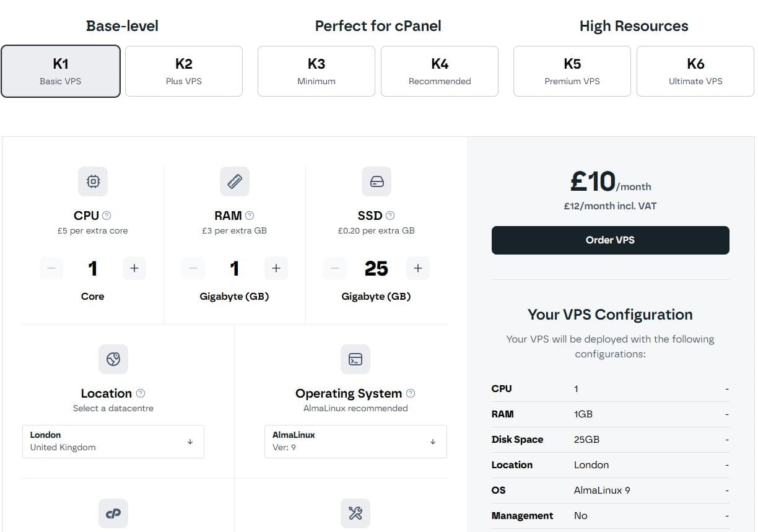Click the cPanel logo icon

click(x=113, y=513)
